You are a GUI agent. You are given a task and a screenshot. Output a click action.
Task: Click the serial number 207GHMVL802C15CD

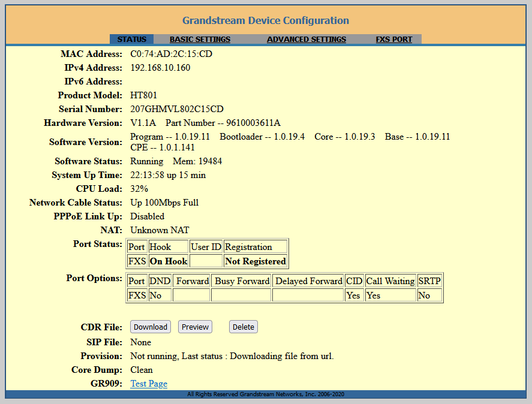(x=177, y=109)
